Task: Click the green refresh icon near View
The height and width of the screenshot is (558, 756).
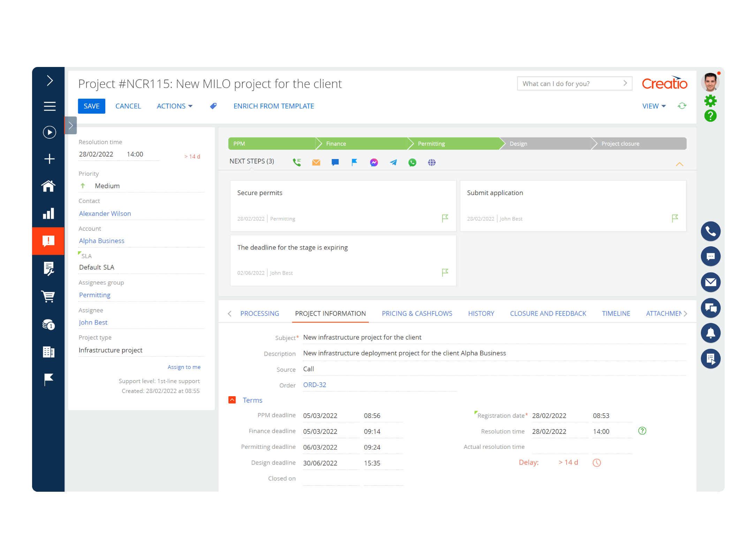Action: pos(682,106)
